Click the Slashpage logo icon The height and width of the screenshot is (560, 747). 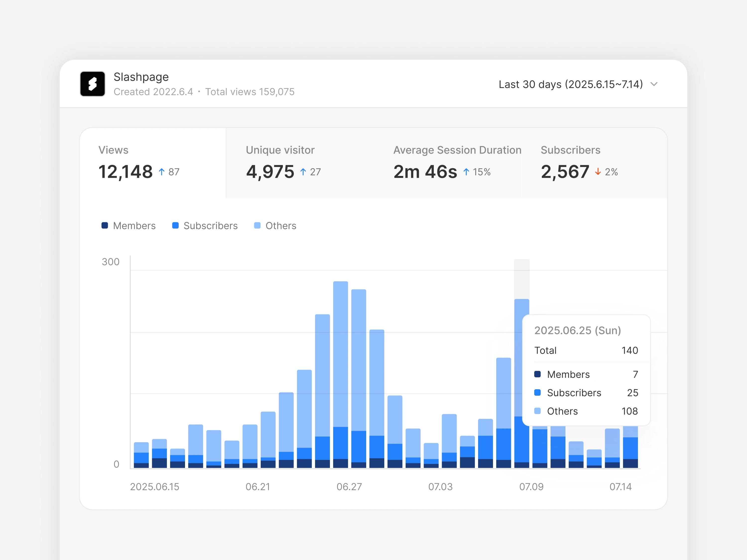92,84
